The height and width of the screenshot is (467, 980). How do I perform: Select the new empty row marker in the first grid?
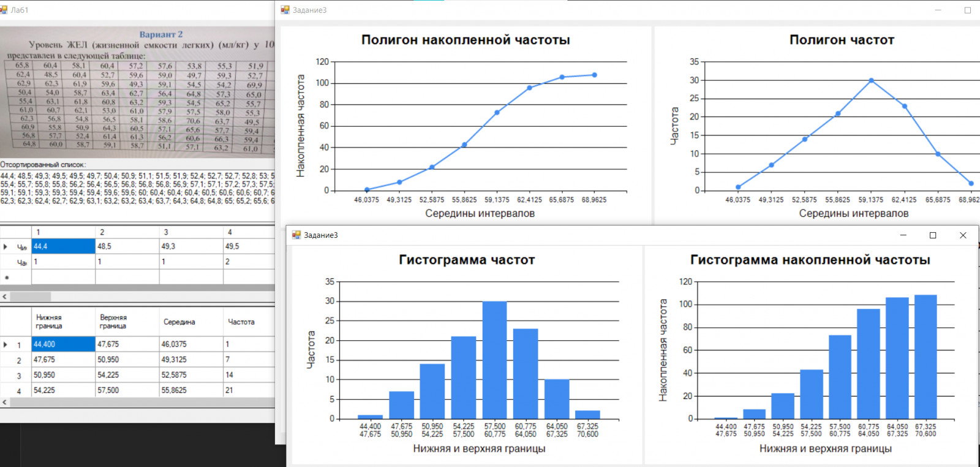tap(7, 277)
